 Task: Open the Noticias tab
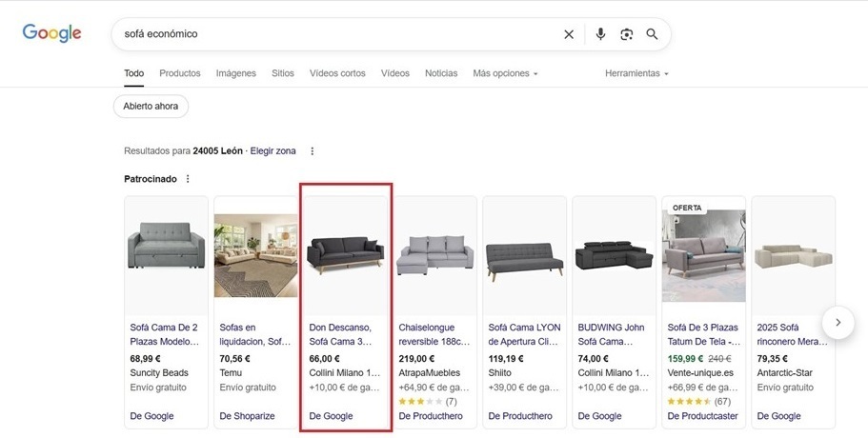click(441, 73)
